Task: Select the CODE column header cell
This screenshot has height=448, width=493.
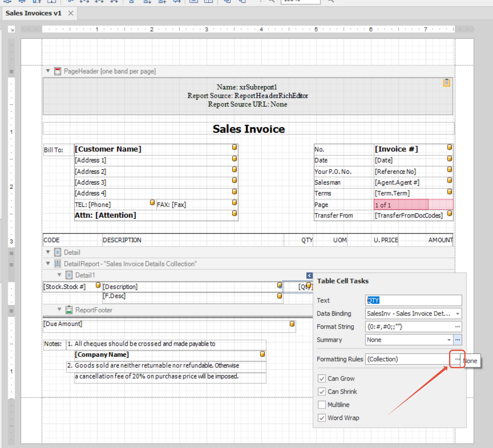Action: point(73,240)
